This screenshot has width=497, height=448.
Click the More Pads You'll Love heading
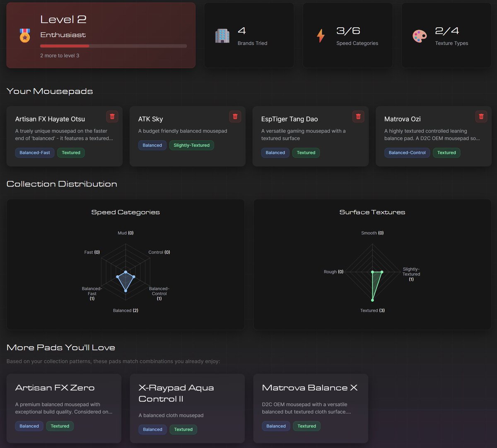[61, 348]
